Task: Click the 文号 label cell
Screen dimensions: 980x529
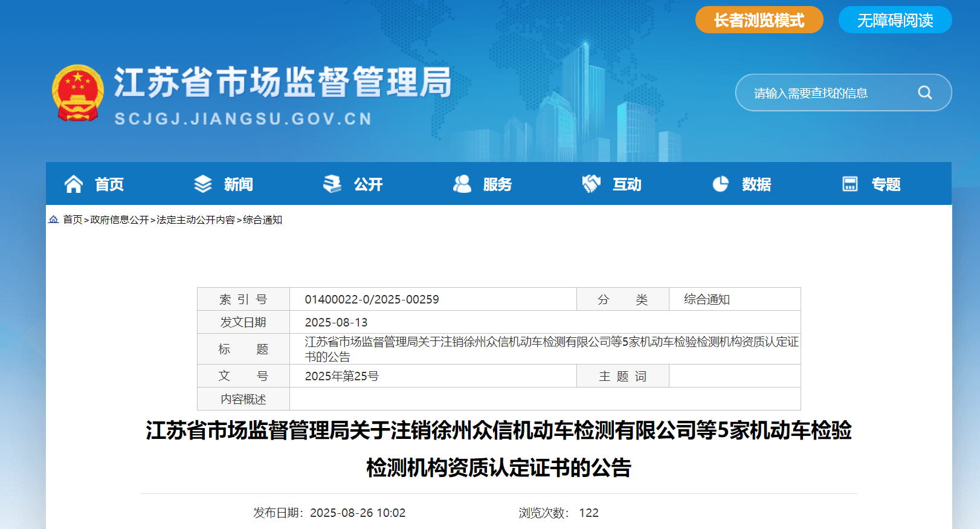Action: [243, 376]
